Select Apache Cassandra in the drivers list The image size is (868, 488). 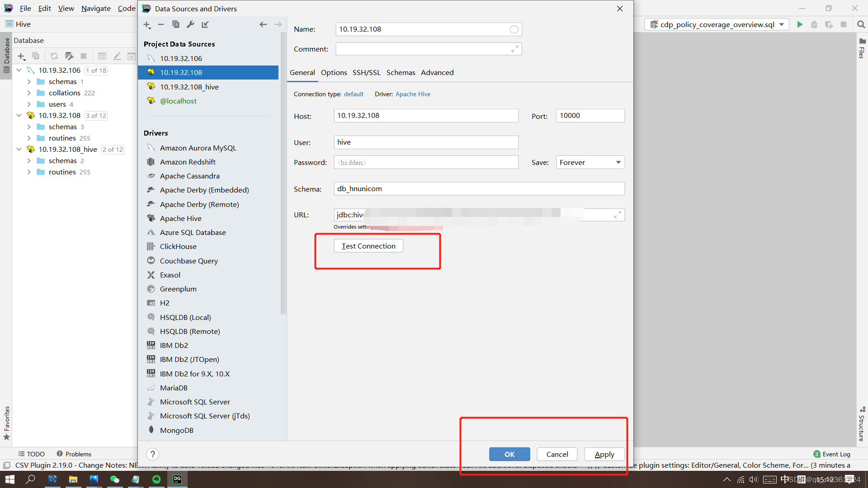coord(189,176)
